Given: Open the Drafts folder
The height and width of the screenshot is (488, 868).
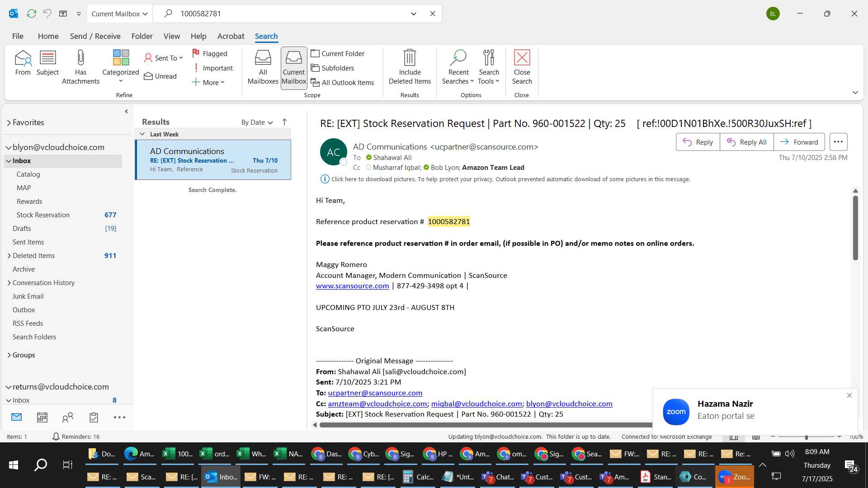Looking at the screenshot, I should pyautogui.click(x=22, y=229).
